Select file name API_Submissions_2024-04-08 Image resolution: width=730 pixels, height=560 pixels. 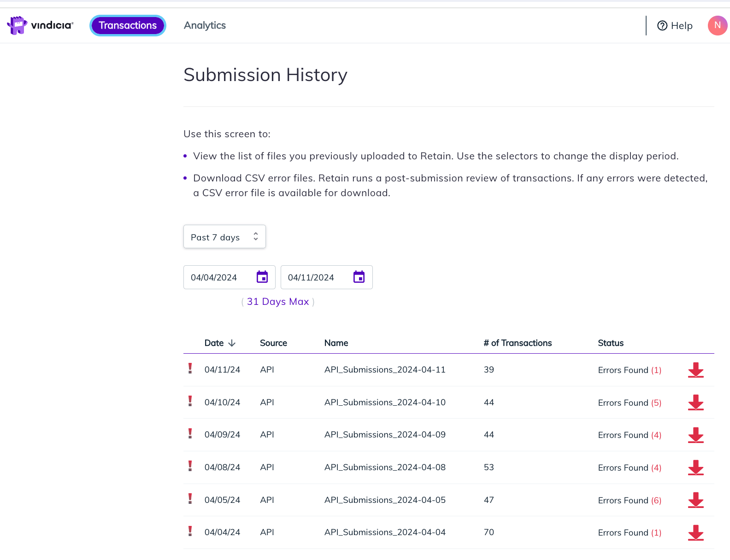coord(385,467)
